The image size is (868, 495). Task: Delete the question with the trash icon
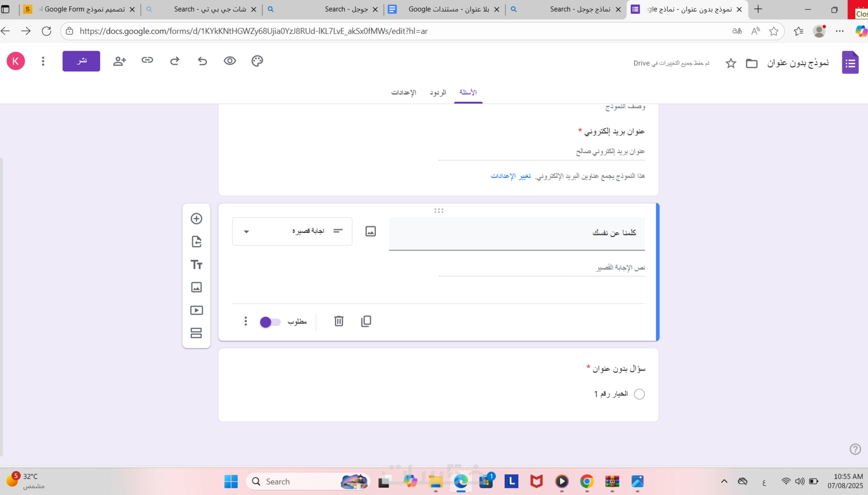(339, 321)
